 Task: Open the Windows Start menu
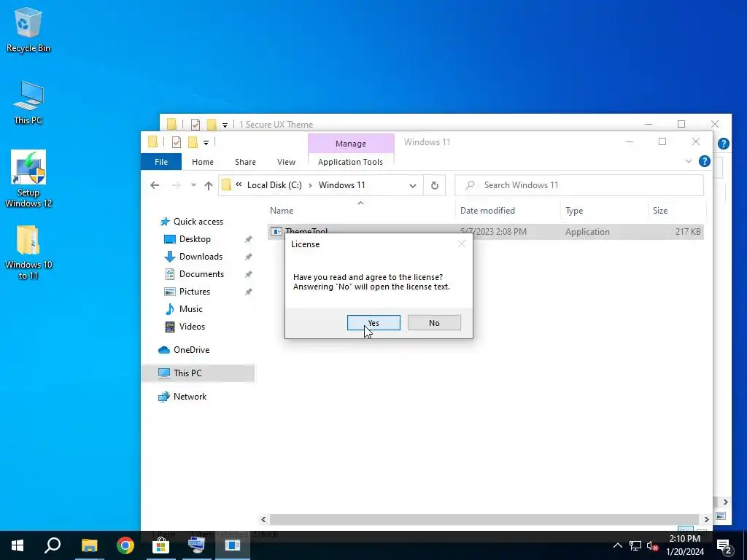click(x=18, y=545)
